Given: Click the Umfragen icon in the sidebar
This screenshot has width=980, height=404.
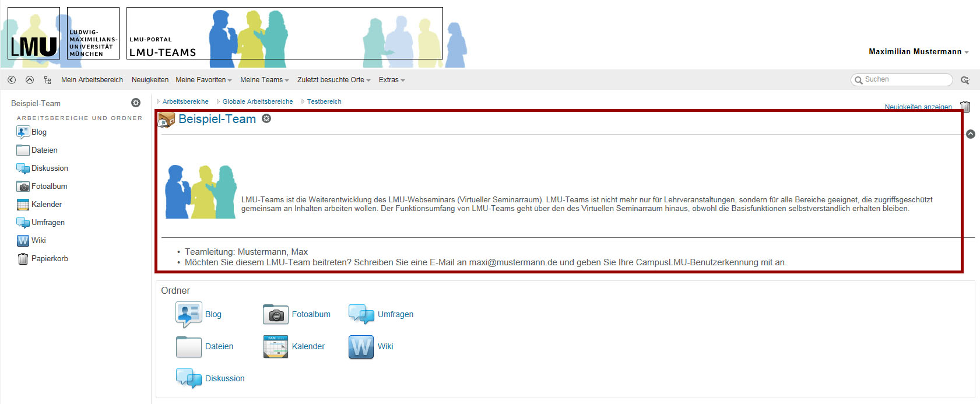Looking at the screenshot, I should (23, 223).
